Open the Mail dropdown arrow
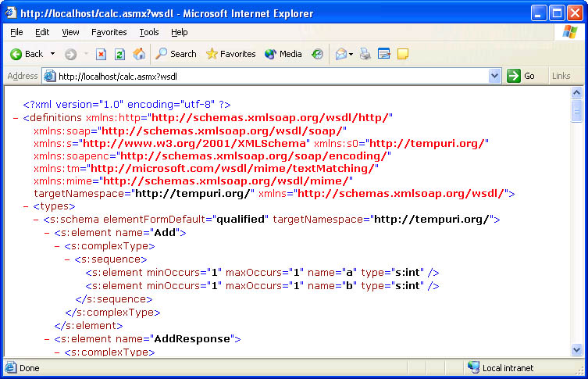Image resolution: width=588 pixels, height=379 pixels. (x=351, y=55)
